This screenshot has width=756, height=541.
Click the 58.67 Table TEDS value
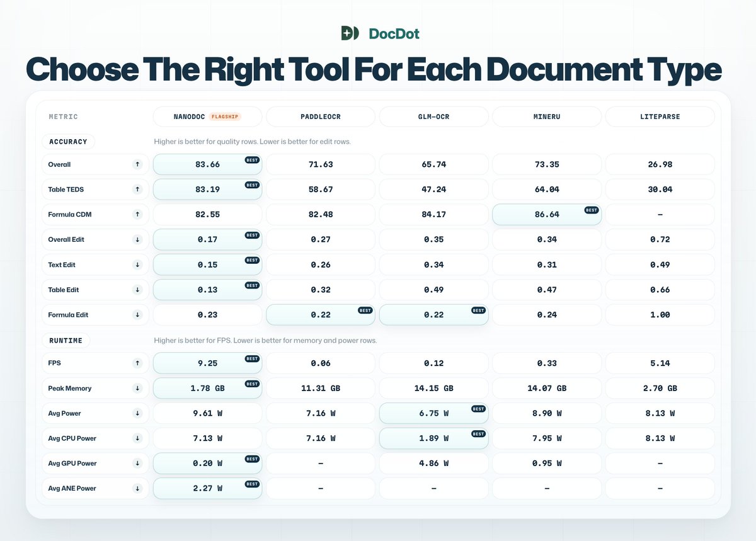point(321,190)
